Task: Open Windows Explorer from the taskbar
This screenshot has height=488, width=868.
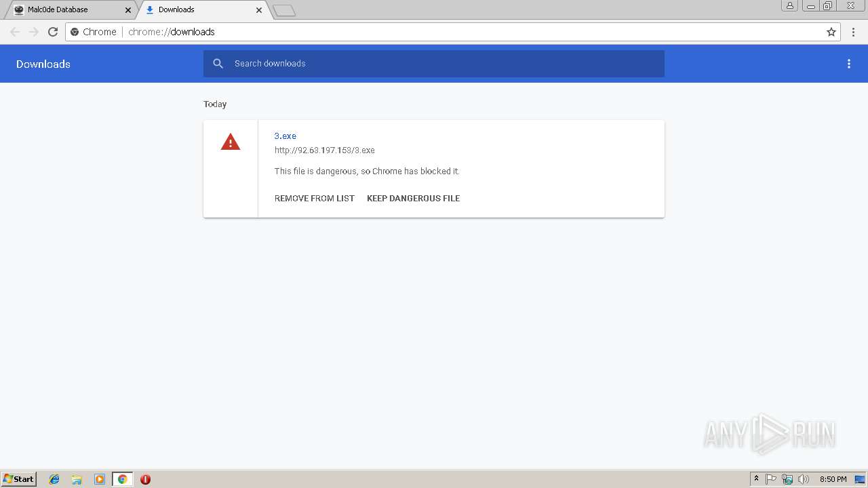Action: [77, 479]
